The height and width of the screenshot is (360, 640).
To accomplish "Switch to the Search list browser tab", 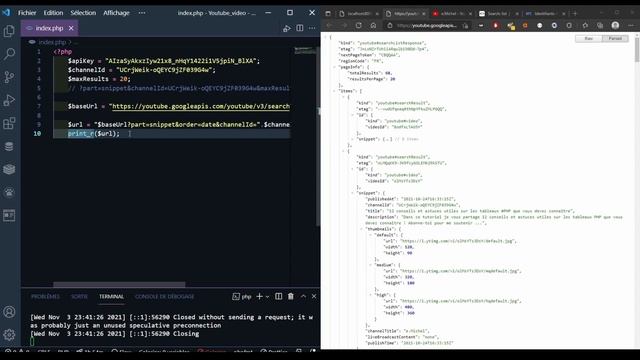I will tap(498, 13).
